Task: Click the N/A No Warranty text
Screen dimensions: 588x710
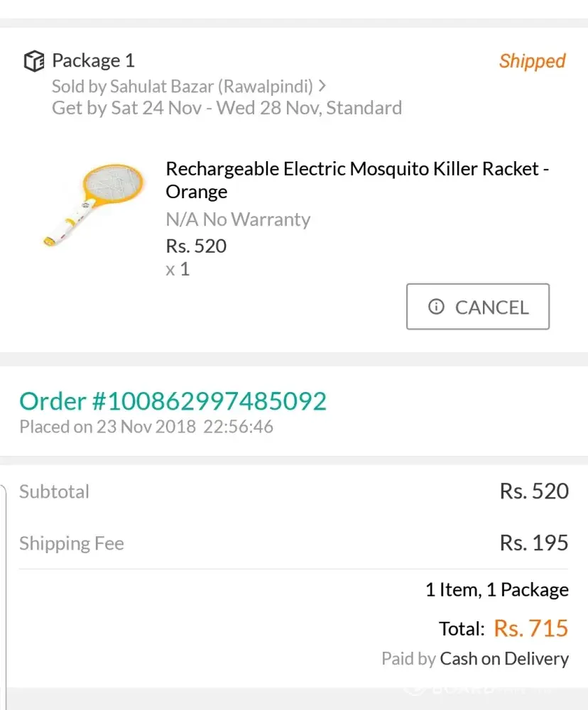Action: pos(238,219)
